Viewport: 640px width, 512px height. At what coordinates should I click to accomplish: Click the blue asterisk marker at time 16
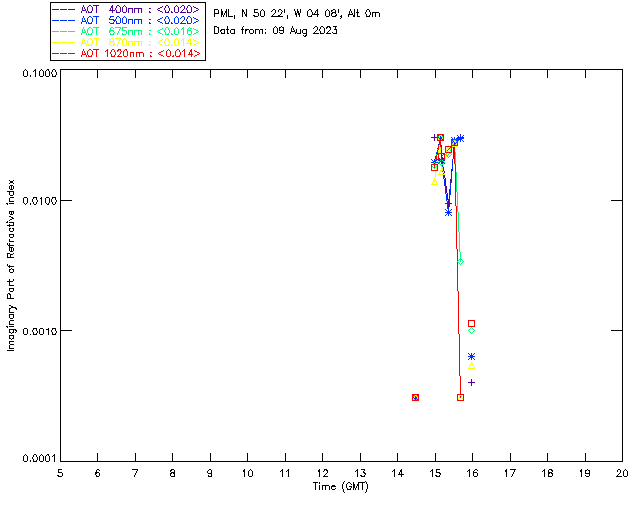coord(471,357)
